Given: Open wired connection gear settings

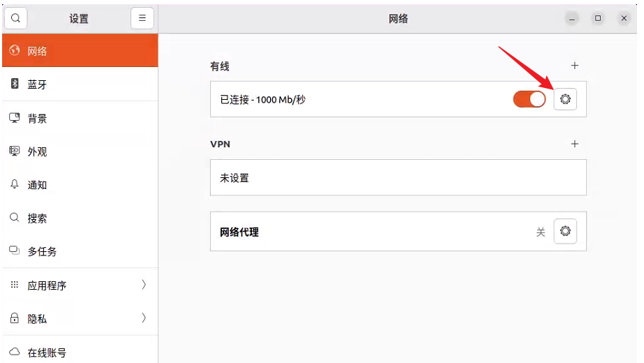Looking at the screenshot, I should tap(565, 99).
